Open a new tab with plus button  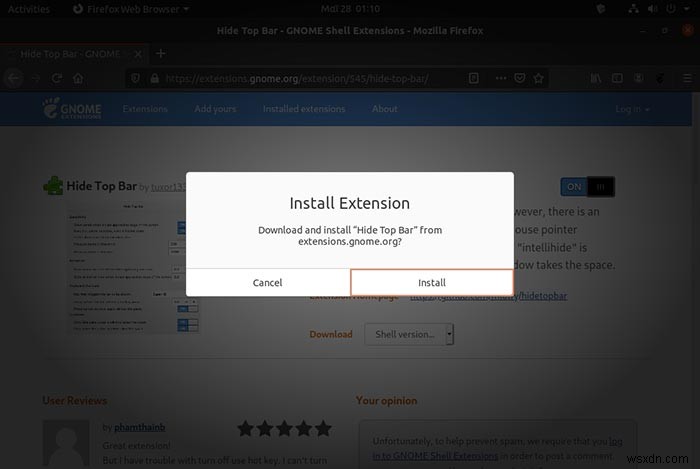pos(161,54)
